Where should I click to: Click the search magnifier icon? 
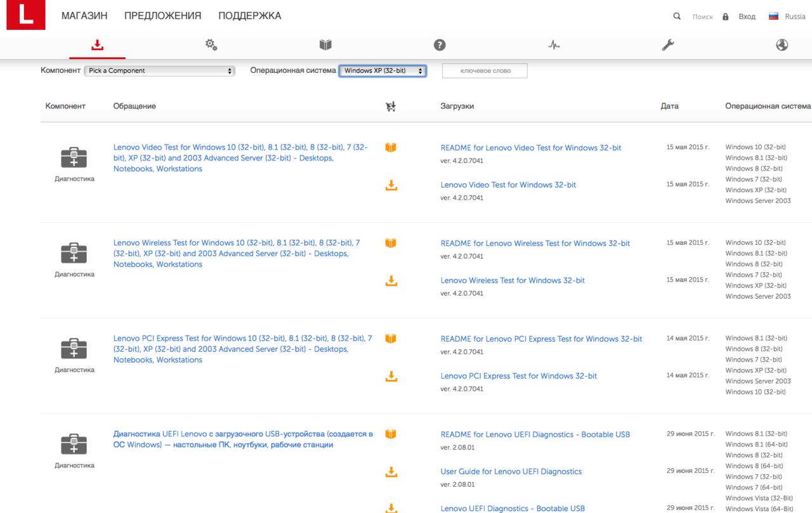pos(677,16)
